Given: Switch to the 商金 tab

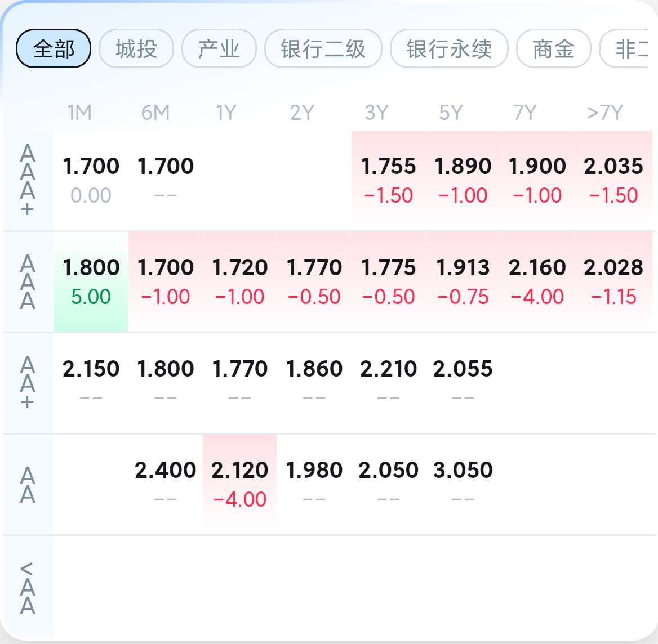Looking at the screenshot, I should click(554, 48).
